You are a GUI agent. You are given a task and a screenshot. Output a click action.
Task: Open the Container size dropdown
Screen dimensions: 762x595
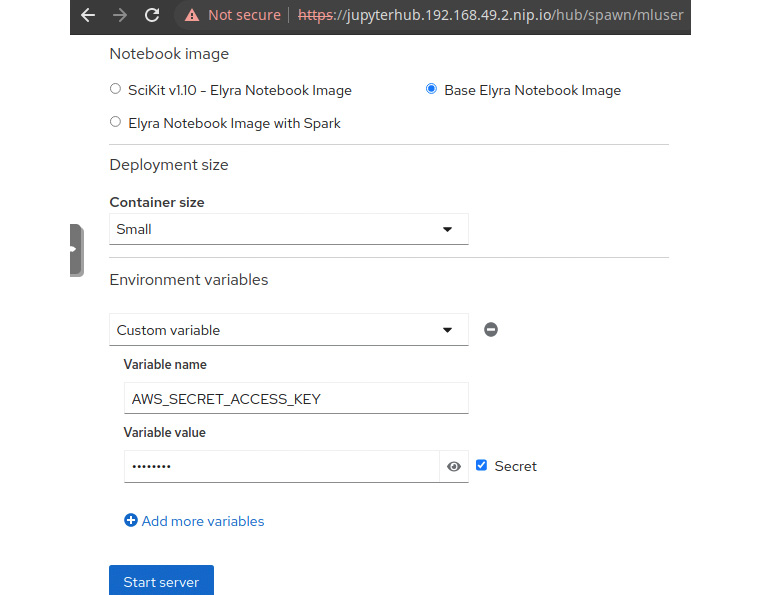(288, 229)
